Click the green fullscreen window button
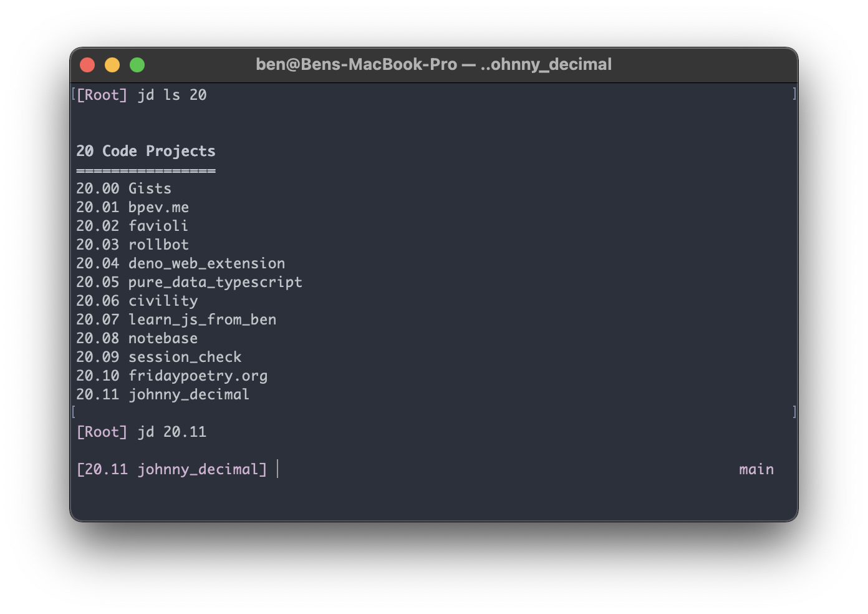Screen dimensions: 868x614 pos(137,65)
